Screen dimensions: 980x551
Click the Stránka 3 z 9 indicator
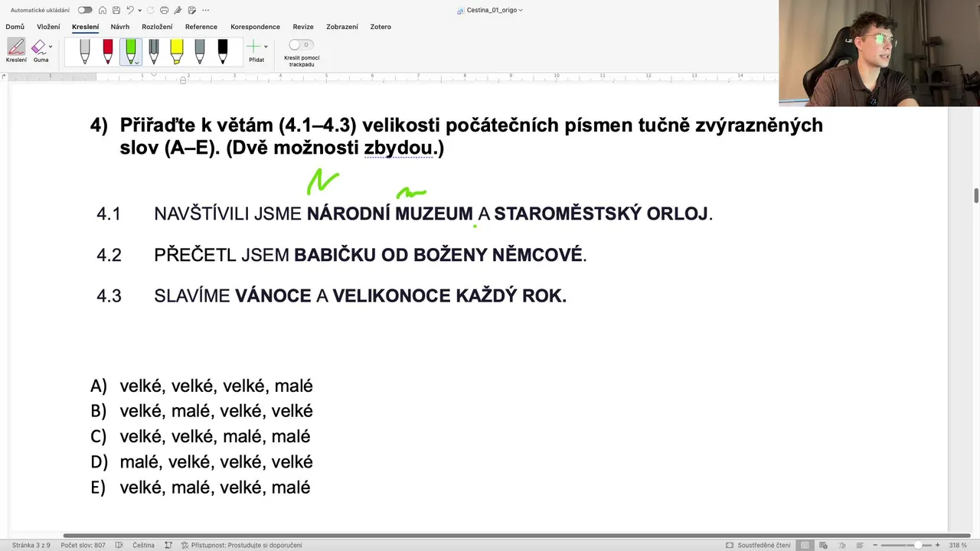point(31,545)
